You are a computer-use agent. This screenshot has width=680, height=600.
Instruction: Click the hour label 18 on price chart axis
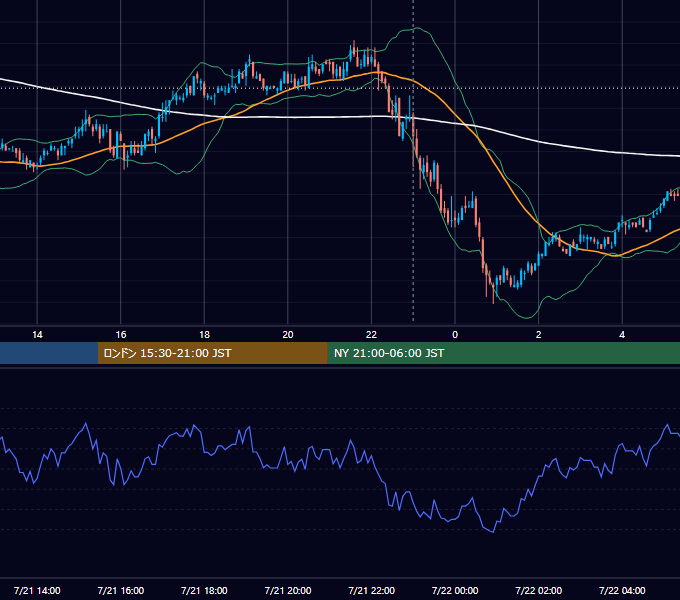pos(204,335)
